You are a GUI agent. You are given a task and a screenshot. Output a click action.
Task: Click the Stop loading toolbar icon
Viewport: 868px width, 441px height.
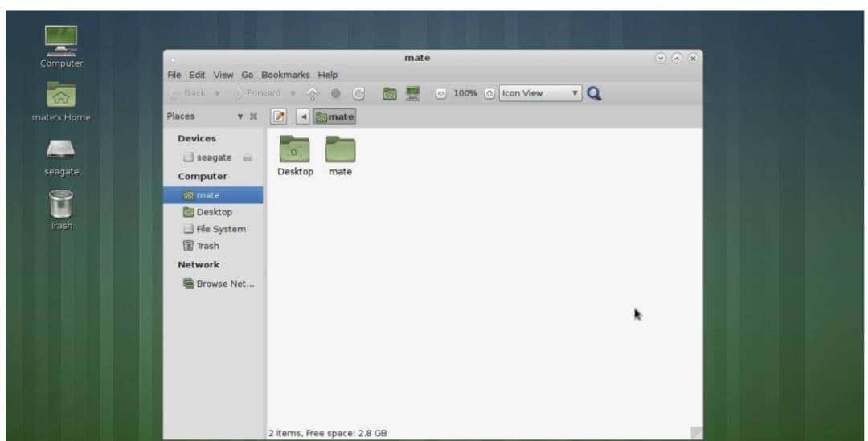[335, 93]
